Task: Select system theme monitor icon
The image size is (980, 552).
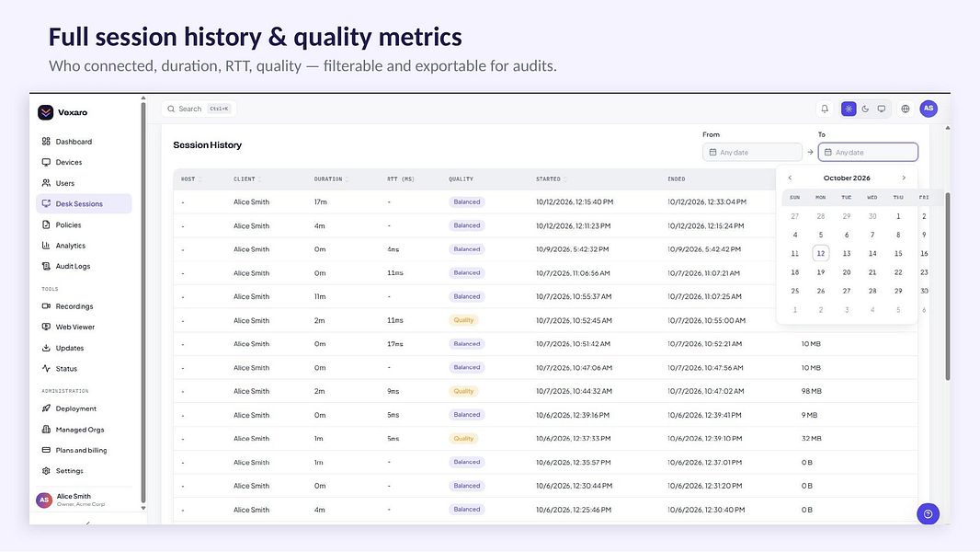Action: (x=882, y=109)
